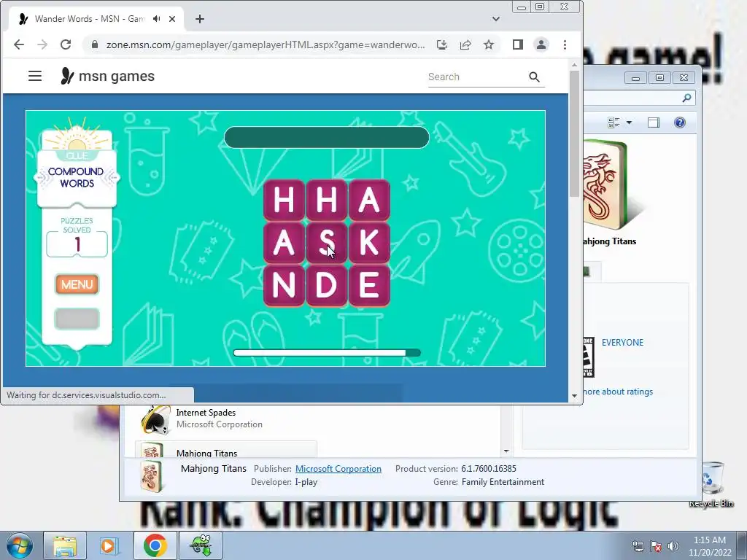This screenshot has width=747, height=560.
Task: Open Windows Media Player taskbar icon
Action: (109, 545)
